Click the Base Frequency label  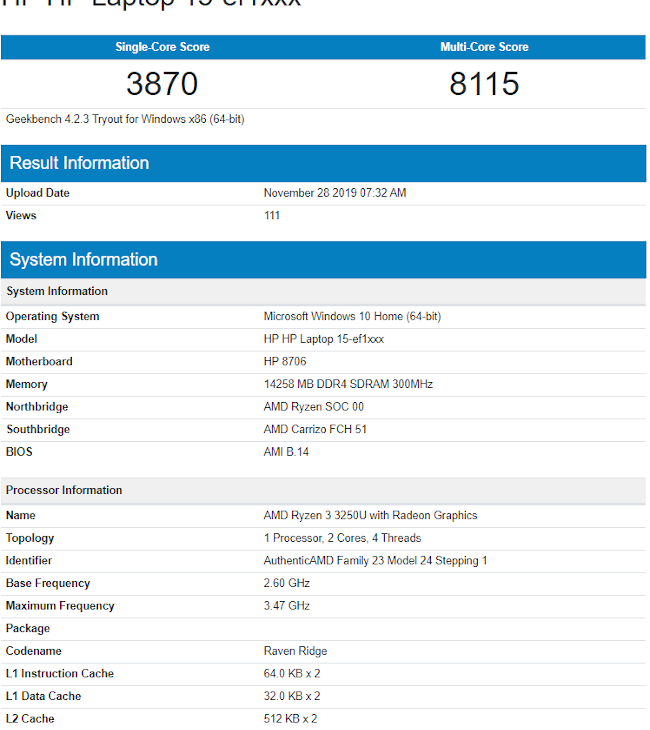(x=48, y=583)
